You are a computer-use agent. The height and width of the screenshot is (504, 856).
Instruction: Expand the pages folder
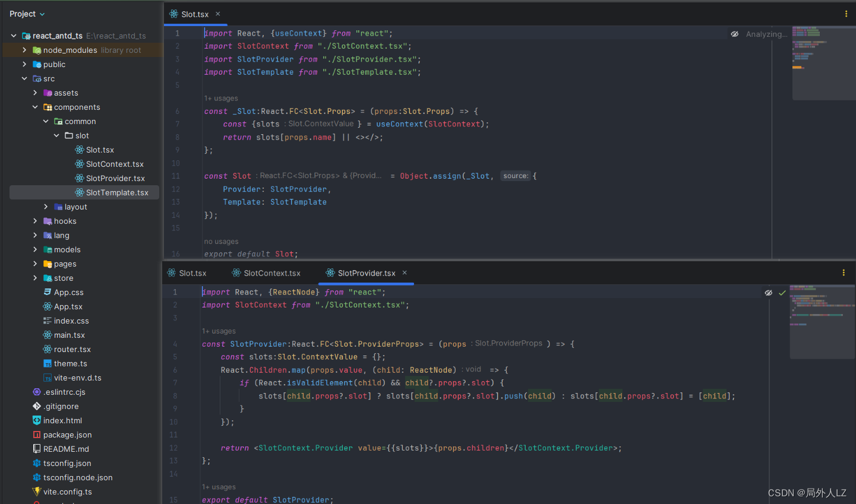(35, 264)
